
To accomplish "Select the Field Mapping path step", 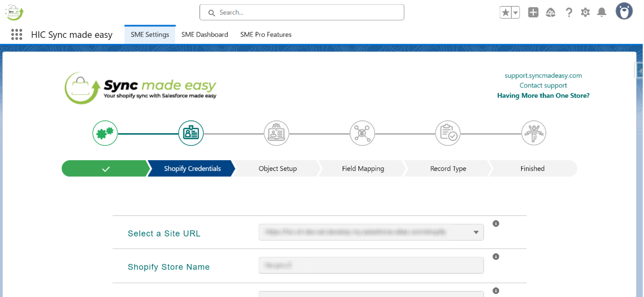I will (x=363, y=169).
